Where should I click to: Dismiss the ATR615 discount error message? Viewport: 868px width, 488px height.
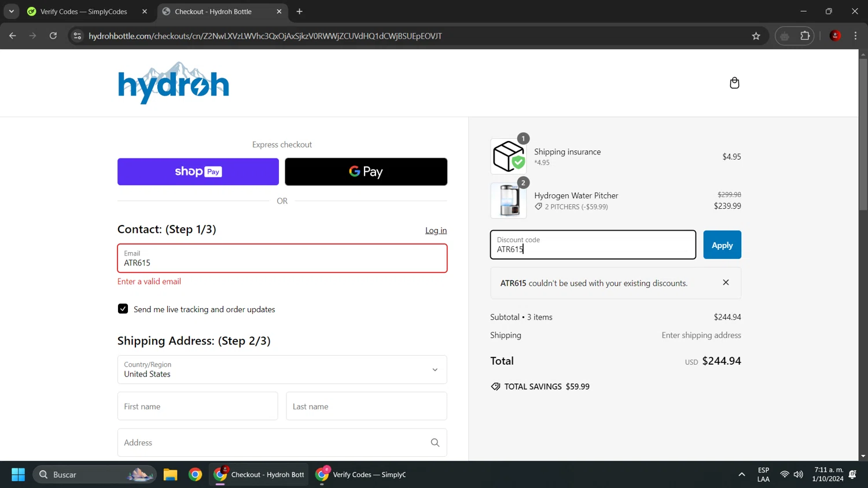click(726, 283)
